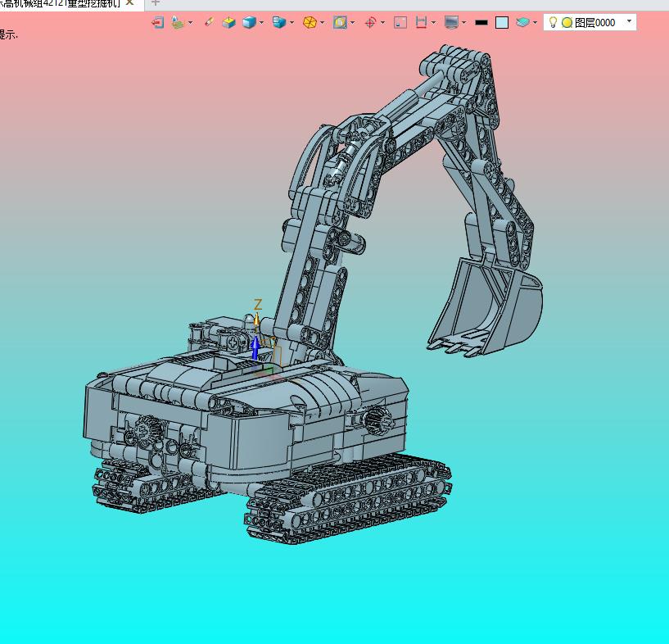Screen dimensions: 669x644
Task: Close the excavator document tab
Action: click(x=129, y=3)
